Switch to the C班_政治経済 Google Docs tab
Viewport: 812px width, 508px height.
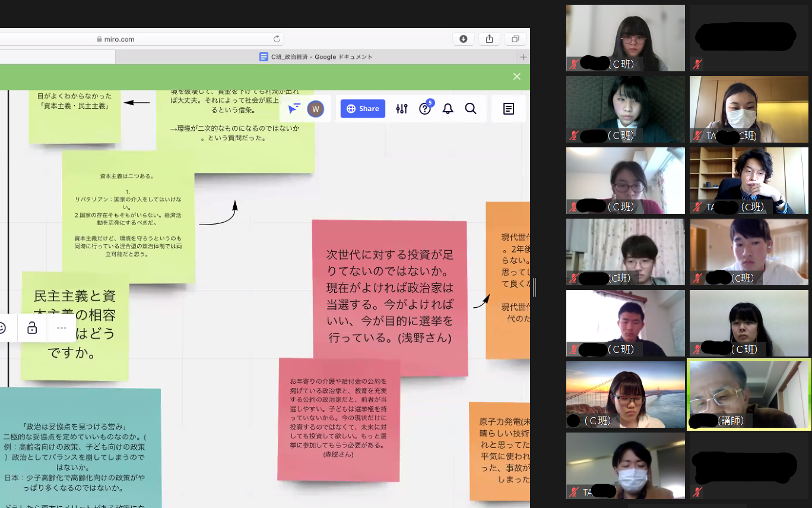tap(316, 57)
